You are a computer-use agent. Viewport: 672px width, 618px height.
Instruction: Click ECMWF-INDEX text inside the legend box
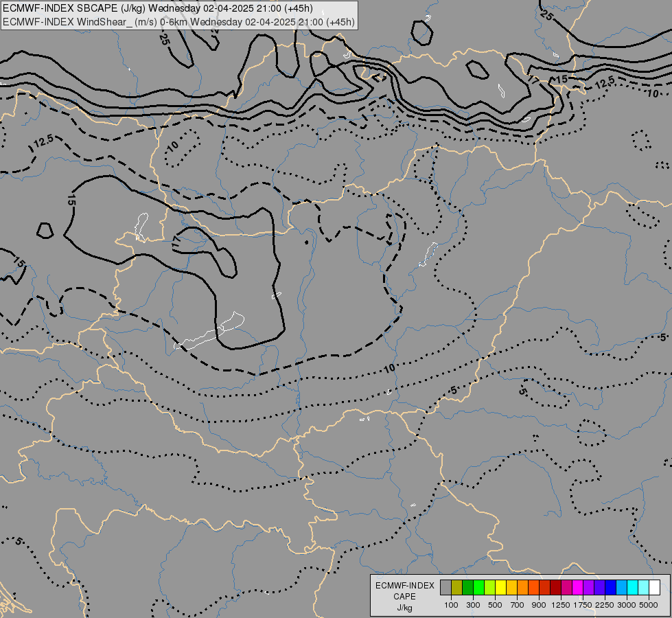pyautogui.click(x=405, y=586)
